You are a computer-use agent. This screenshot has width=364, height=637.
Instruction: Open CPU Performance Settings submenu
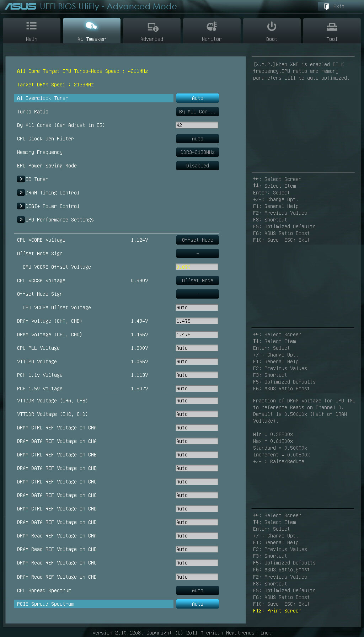point(21,220)
